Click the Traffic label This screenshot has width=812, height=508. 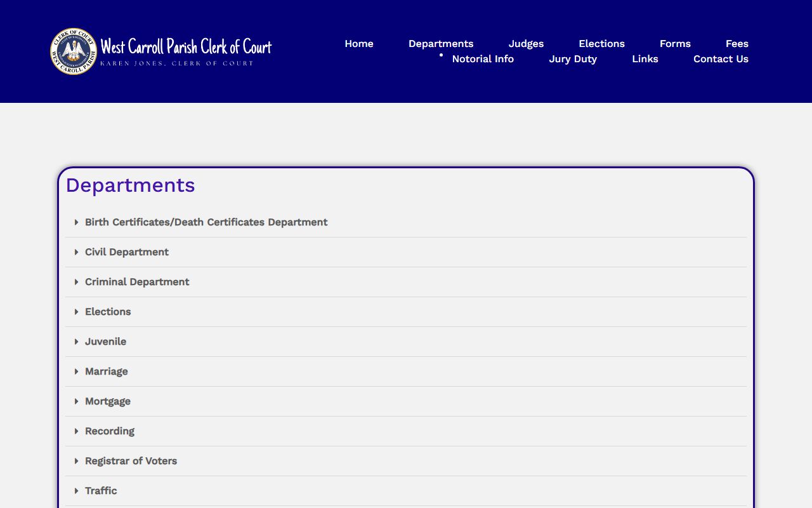(x=101, y=491)
